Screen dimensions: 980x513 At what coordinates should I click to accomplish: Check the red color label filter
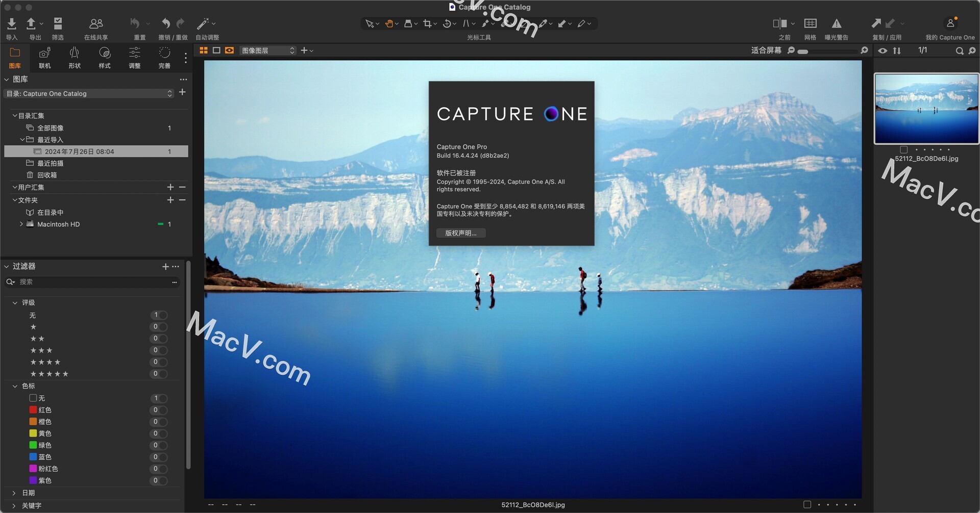(33, 409)
